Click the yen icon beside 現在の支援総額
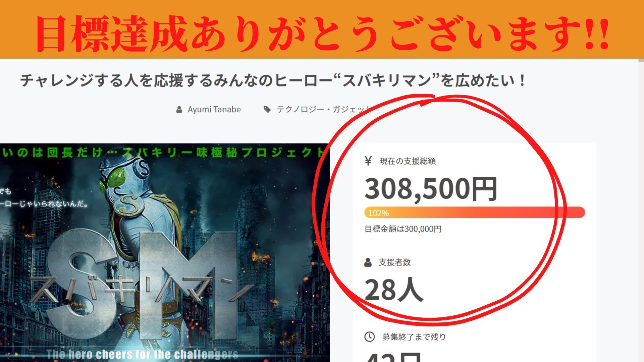The width and height of the screenshot is (644, 362). pyautogui.click(x=368, y=161)
